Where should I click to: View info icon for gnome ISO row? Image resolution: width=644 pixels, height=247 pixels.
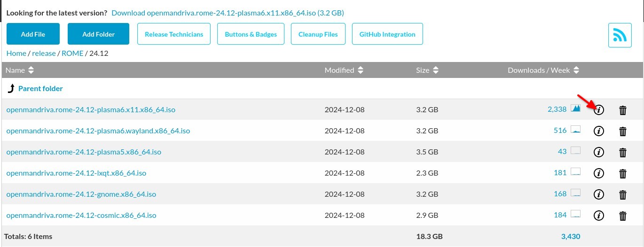click(x=599, y=194)
